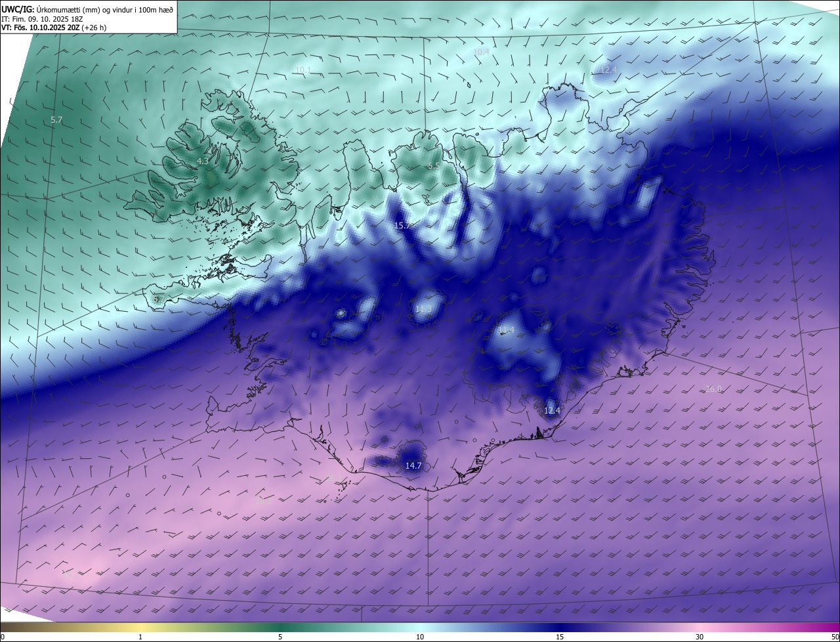Screen dimensions: 840x642
Task: Click the 11.4 value label
Action: click(506, 330)
